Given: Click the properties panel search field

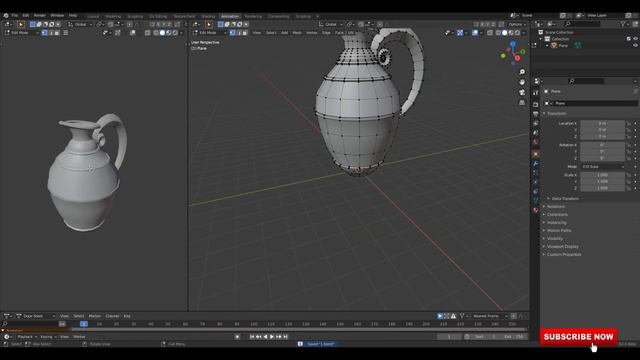Looking at the screenshot, I should [x=586, y=81].
